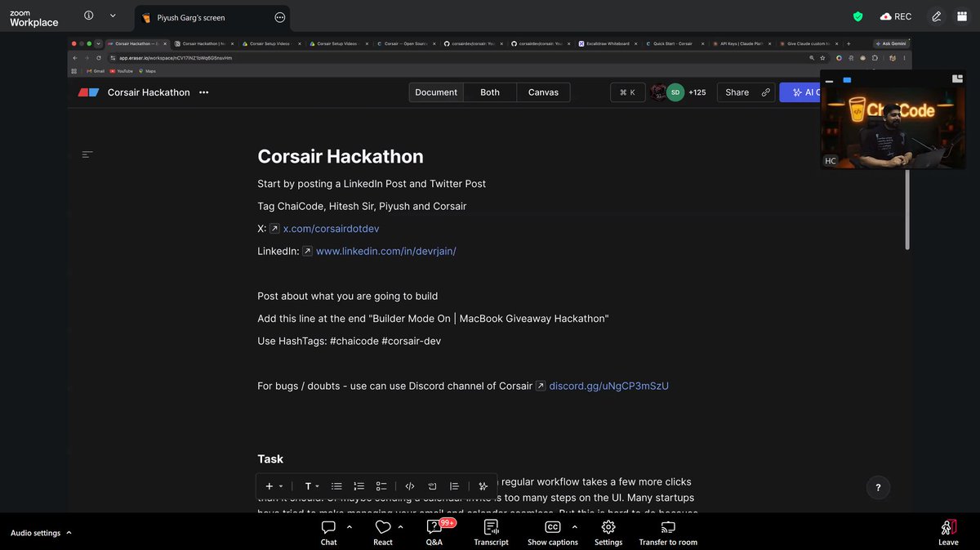
Task: Click the Eraser logo icon
Action: (88, 92)
